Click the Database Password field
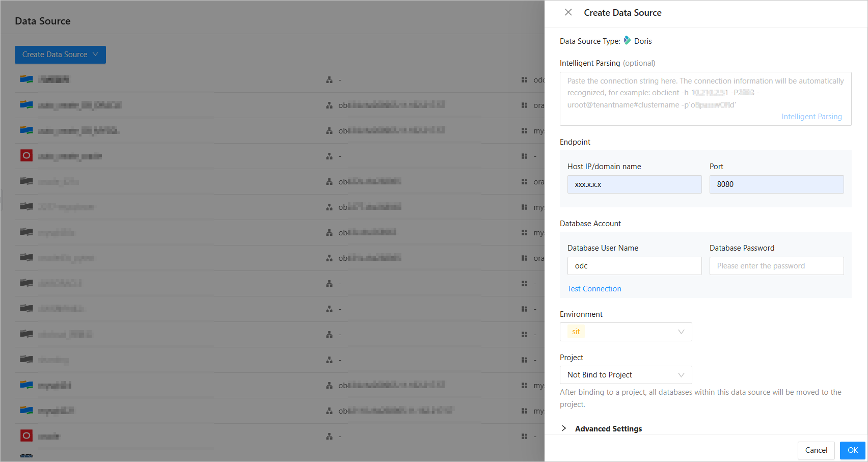Screen dimensions: 868x462 (776, 266)
